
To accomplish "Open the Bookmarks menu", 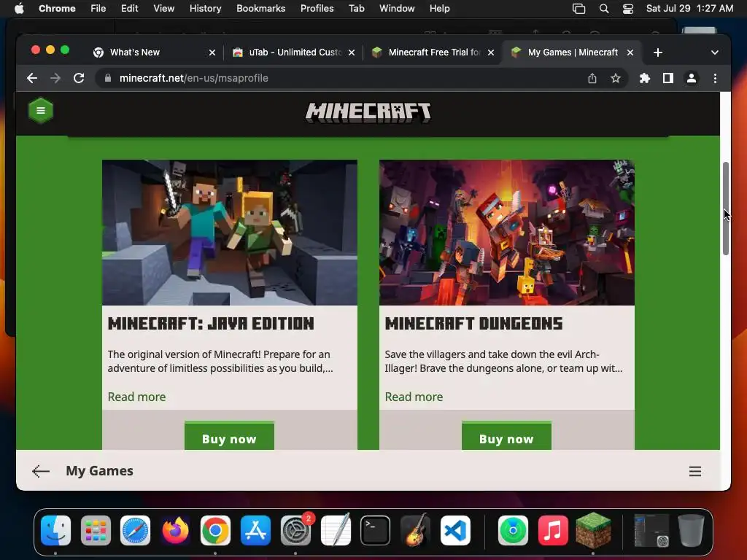I will [260, 9].
